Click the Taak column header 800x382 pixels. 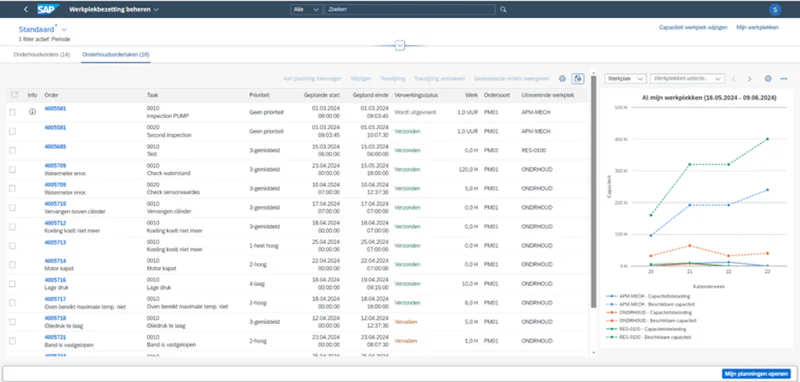[152, 95]
